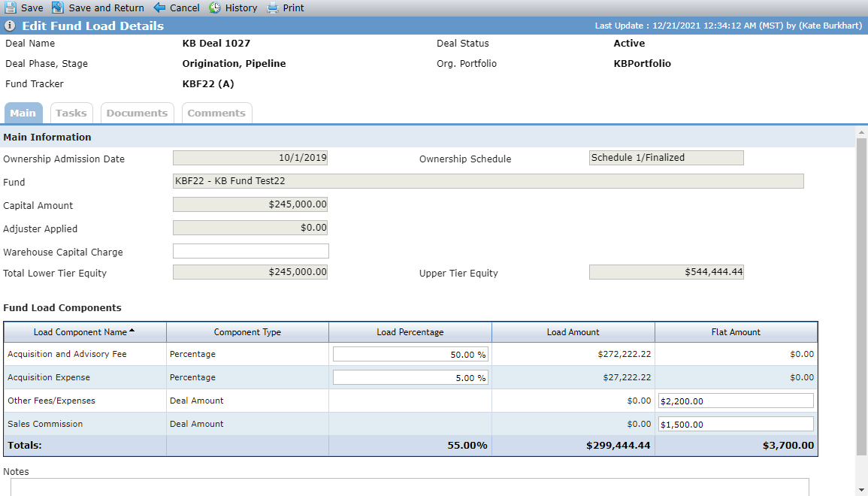Click the Last Update timestamp text
This screenshot has height=496, width=868.
728,26
